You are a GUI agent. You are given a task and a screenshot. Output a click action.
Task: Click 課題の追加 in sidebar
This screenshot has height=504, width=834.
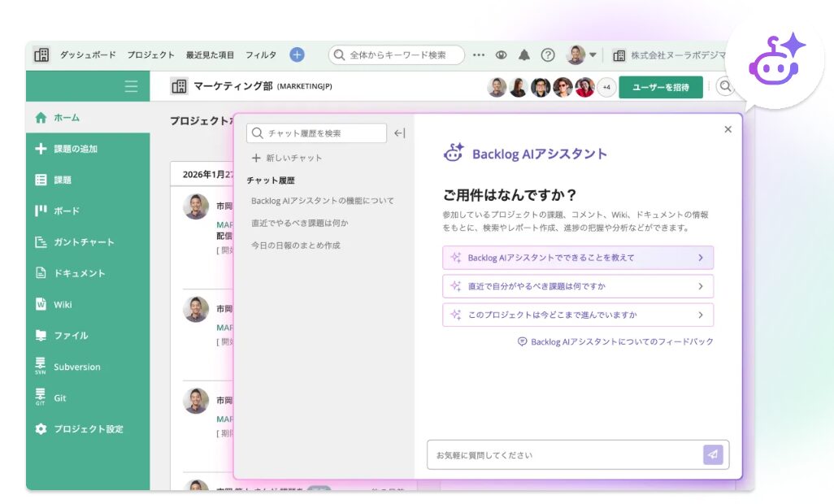(x=88, y=149)
